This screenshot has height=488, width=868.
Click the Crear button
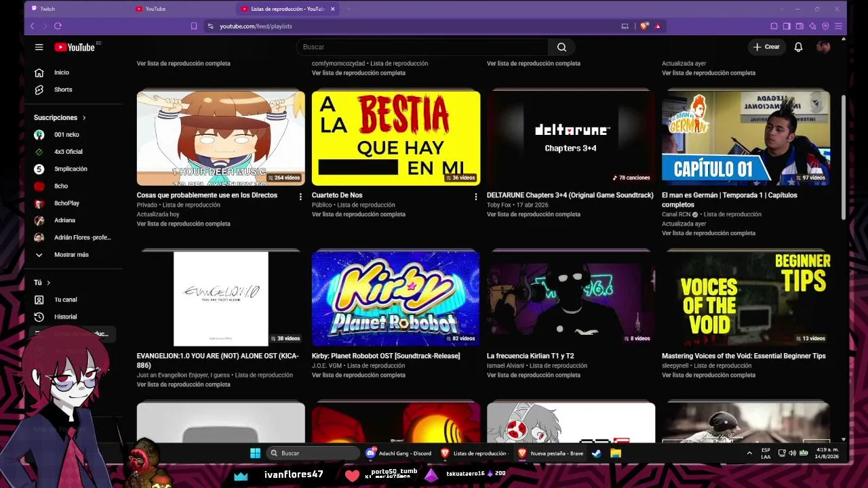point(766,47)
